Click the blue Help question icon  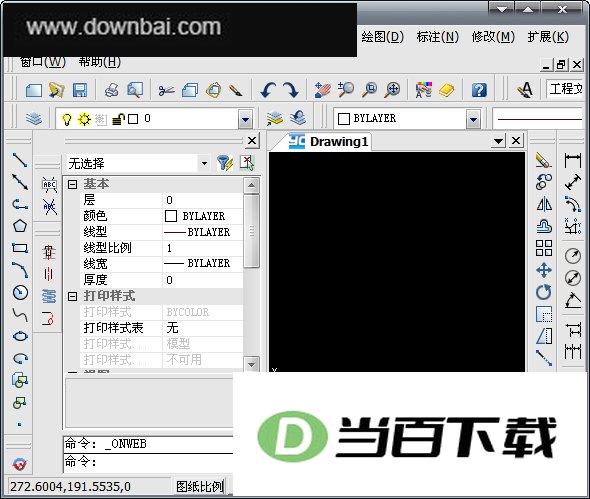pyautogui.click(x=479, y=90)
